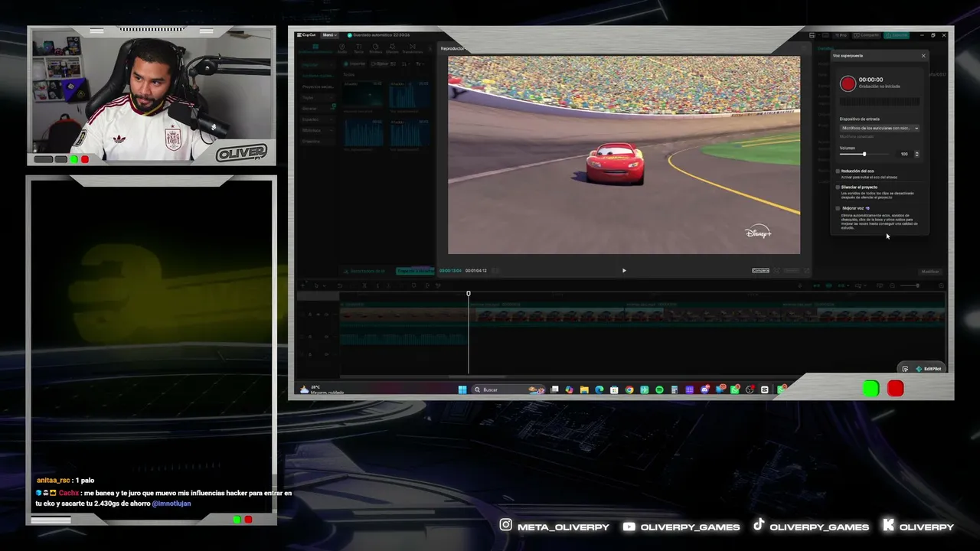Click the layout icon in CapCut title bar

pyautogui.click(x=812, y=35)
